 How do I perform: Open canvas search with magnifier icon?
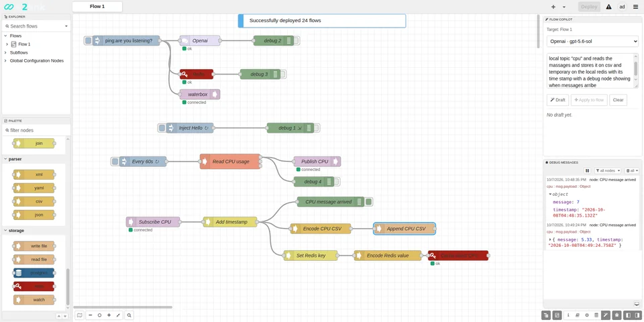point(129,315)
